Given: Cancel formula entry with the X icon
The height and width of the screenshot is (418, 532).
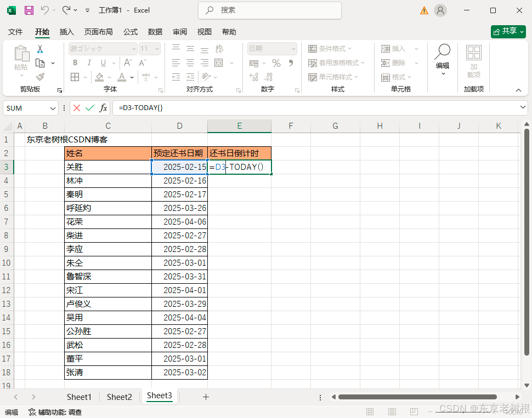Looking at the screenshot, I should [x=77, y=108].
